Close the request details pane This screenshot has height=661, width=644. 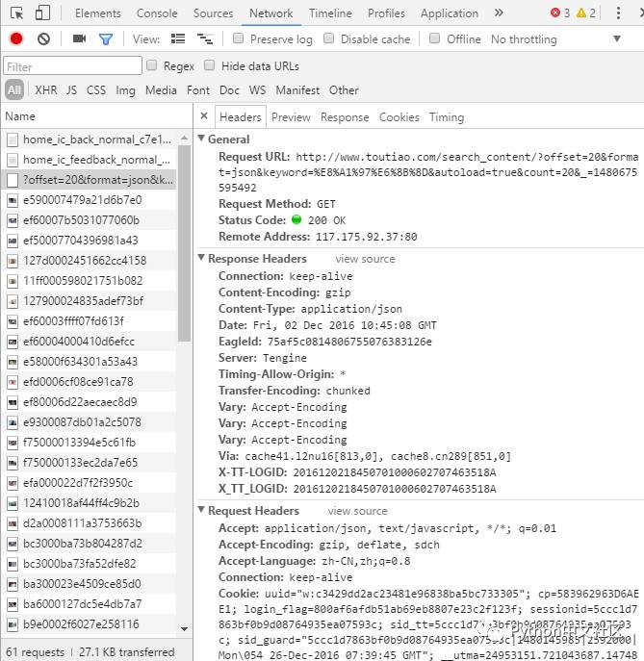tap(204, 115)
